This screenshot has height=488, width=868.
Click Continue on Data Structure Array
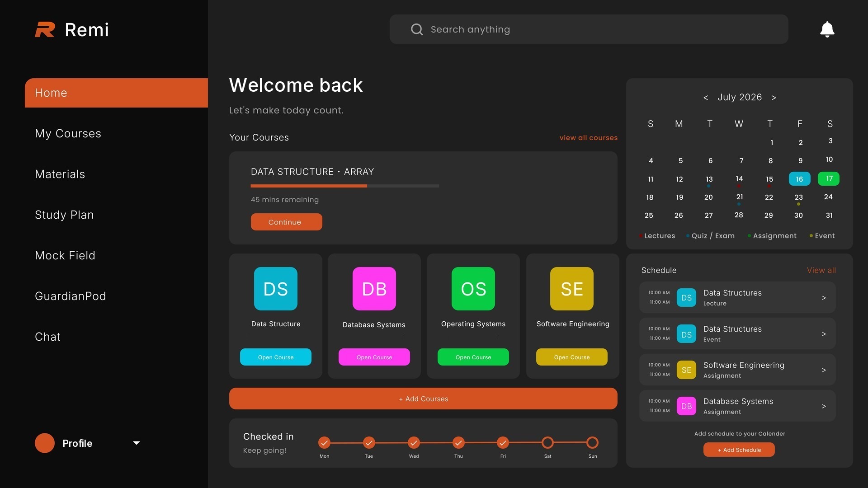click(287, 222)
